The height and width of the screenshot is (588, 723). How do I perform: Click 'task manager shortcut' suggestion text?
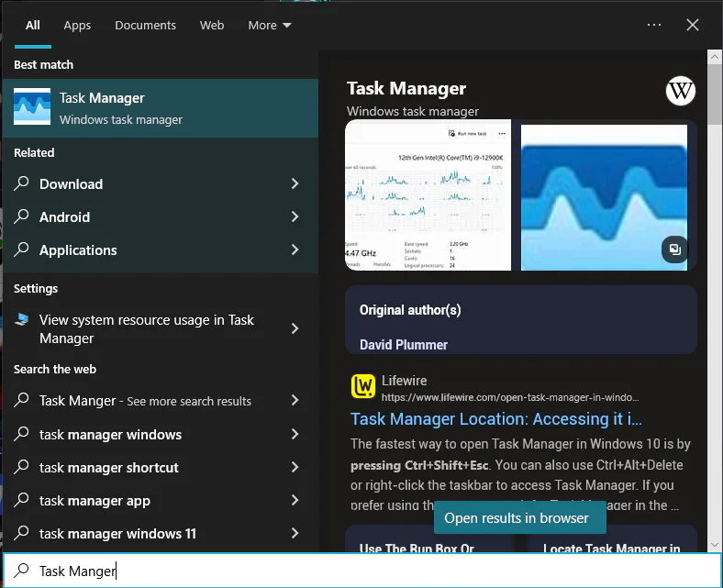(x=109, y=468)
